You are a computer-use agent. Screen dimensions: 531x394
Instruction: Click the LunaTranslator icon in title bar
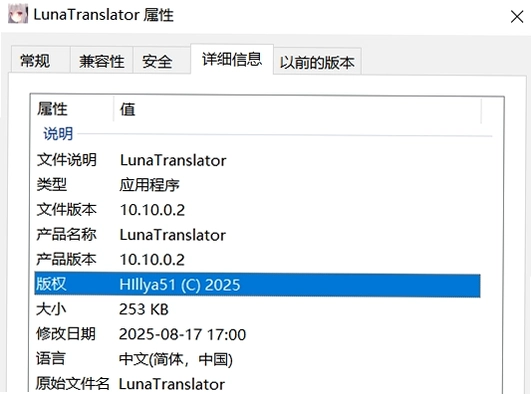tap(18, 14)
